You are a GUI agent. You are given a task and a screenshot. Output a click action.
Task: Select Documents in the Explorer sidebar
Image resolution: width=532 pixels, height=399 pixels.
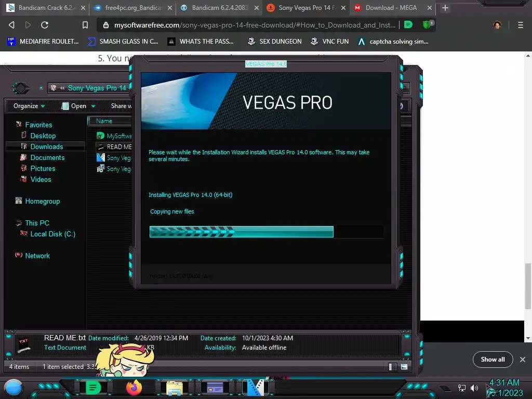47,157
